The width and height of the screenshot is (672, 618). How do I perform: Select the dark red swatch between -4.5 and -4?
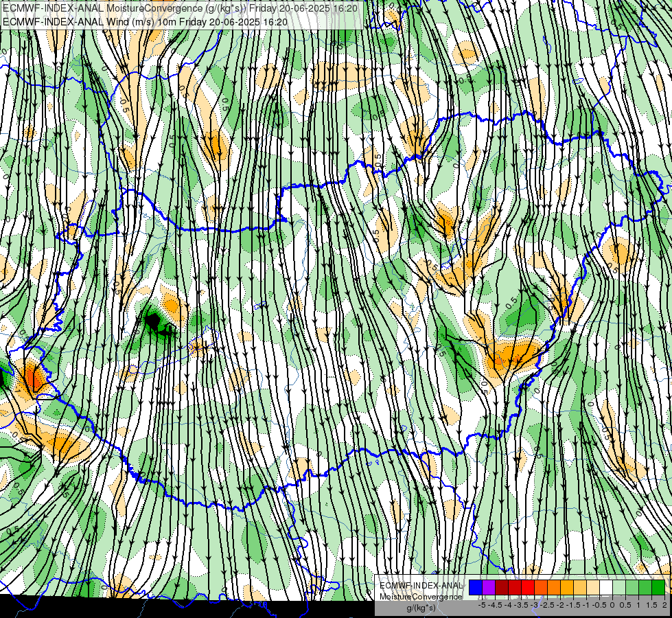click(x=502, y=588)
